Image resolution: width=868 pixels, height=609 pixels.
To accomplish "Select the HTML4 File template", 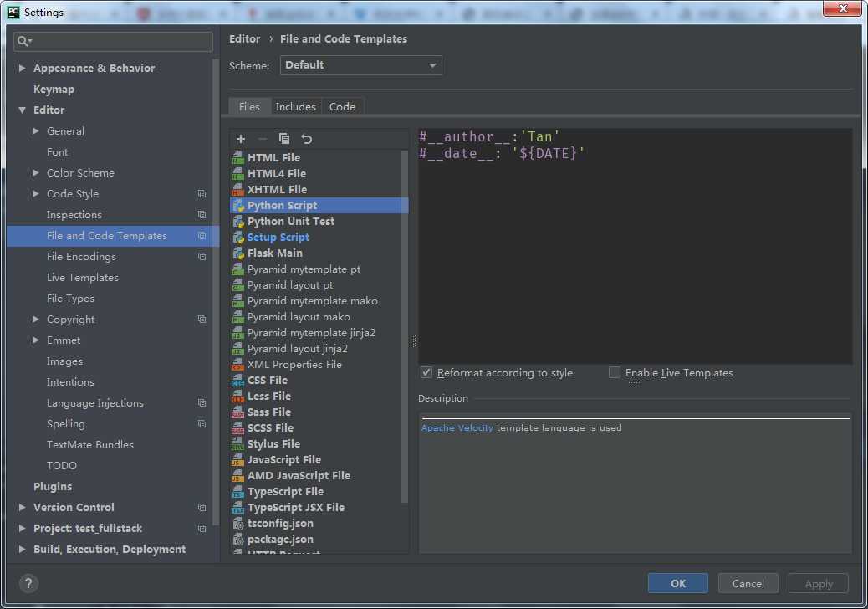I will click(x=319, y=173).
